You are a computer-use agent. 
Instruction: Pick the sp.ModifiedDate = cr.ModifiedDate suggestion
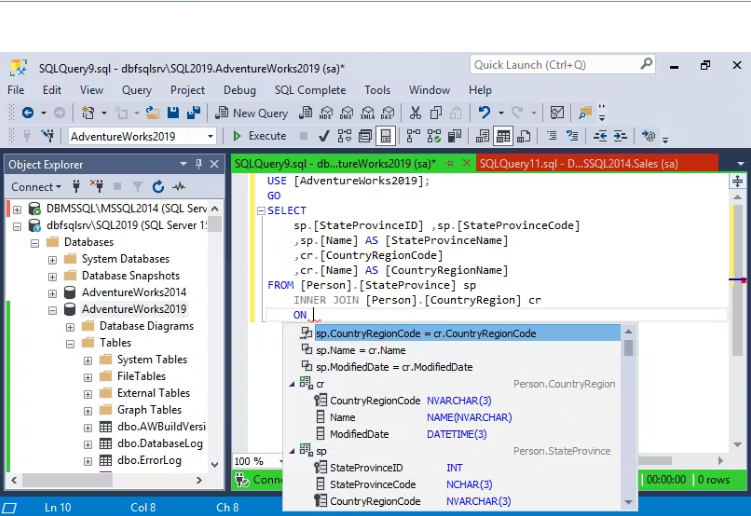(394, 367)
